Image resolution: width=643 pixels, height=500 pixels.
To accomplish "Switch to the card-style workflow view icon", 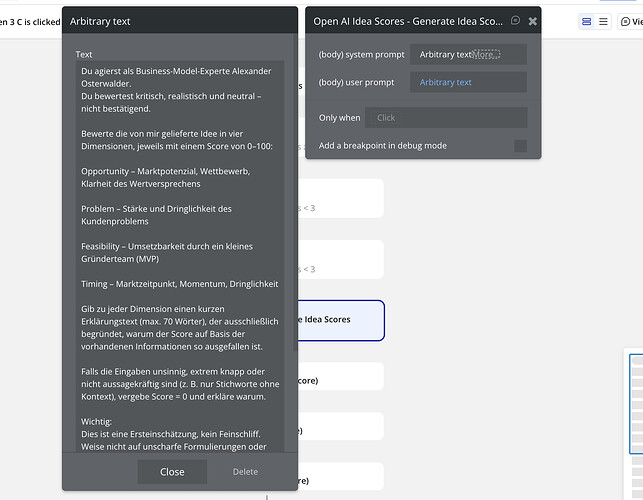I will tap(586, 21).
